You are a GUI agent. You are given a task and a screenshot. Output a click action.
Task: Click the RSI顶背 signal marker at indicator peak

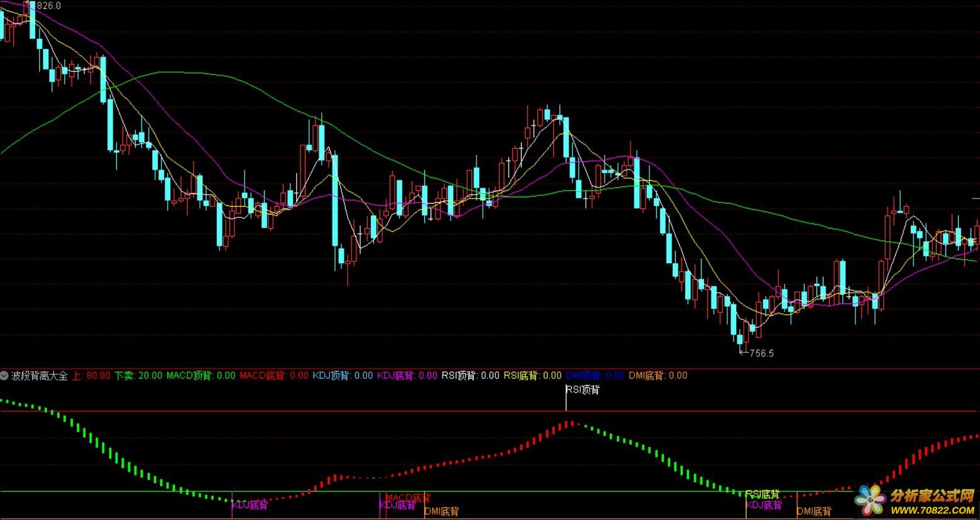583,389
